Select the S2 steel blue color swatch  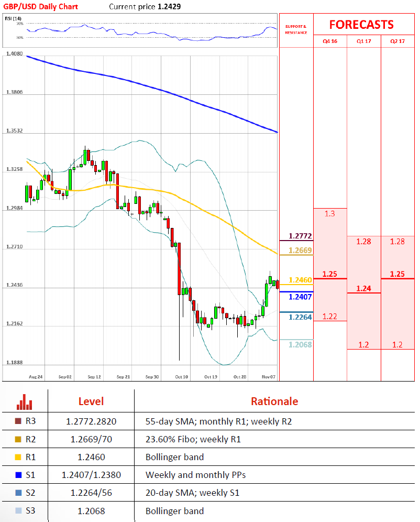tap(18, 493)
